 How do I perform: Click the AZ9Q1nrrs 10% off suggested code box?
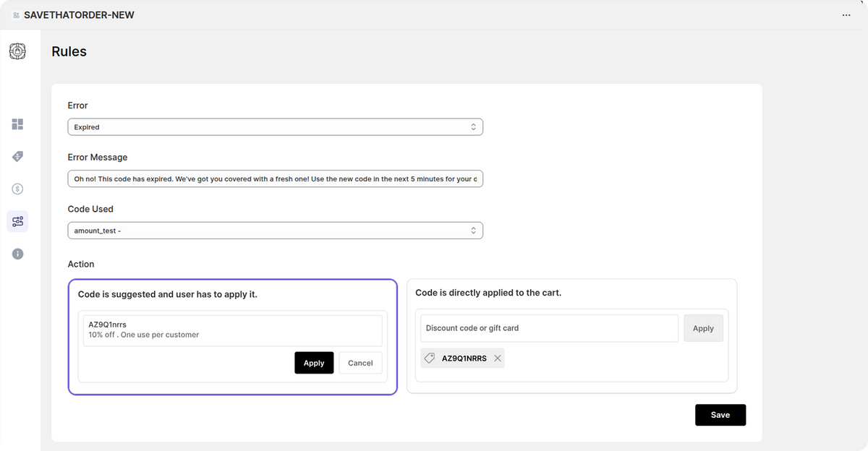point(232,330)
